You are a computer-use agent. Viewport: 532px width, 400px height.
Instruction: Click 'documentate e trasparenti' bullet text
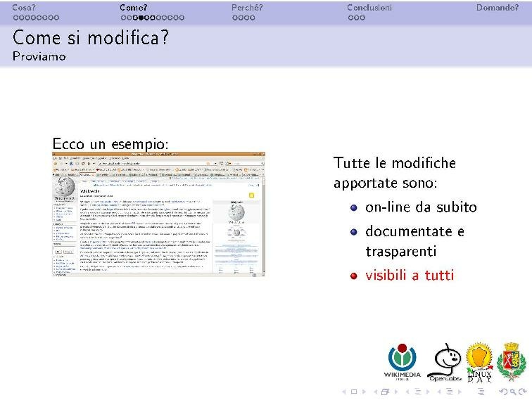(x=414, y=241)
